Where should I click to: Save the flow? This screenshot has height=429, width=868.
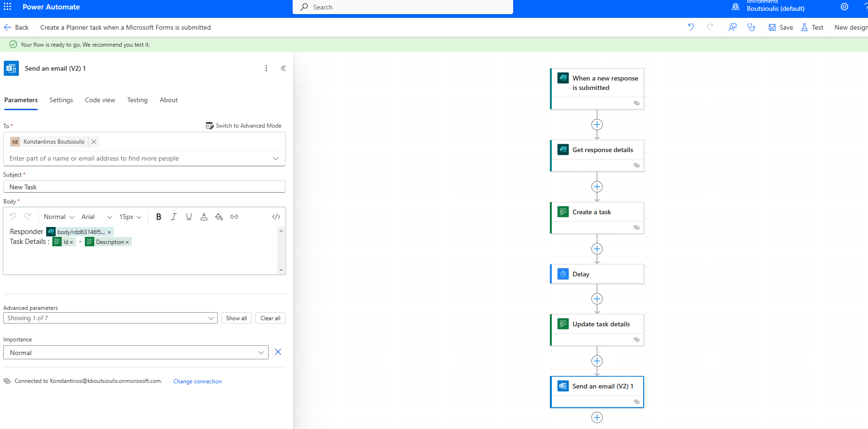click(781, 27)
